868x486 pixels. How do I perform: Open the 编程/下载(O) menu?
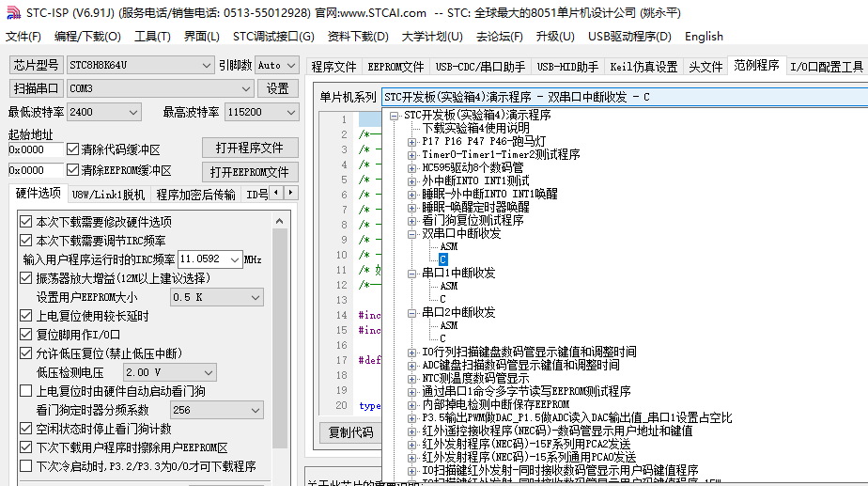[x=87, y=37]
